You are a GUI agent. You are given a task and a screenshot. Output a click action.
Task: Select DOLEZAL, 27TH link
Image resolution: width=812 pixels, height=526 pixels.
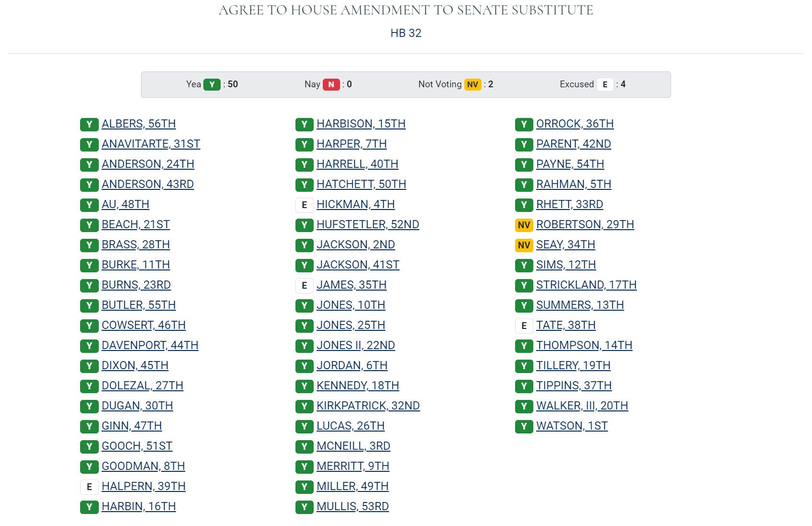coord(142,386)
